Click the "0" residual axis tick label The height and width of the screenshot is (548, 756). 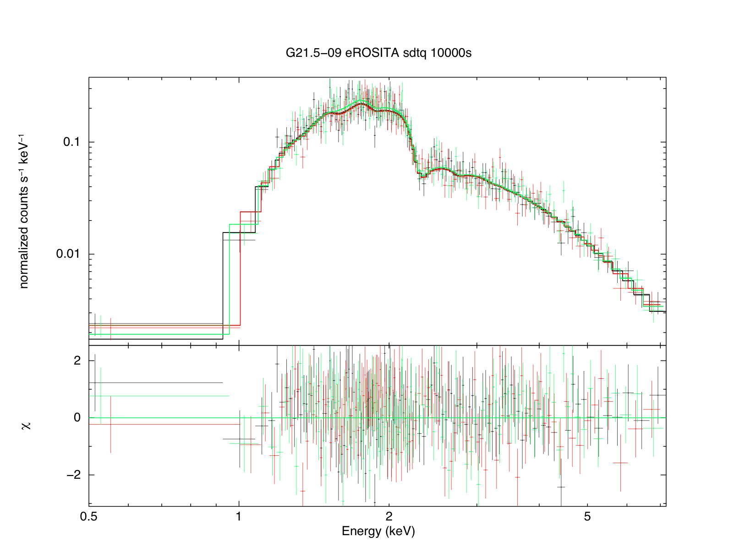pyautogui.click(x=77, y=418)
